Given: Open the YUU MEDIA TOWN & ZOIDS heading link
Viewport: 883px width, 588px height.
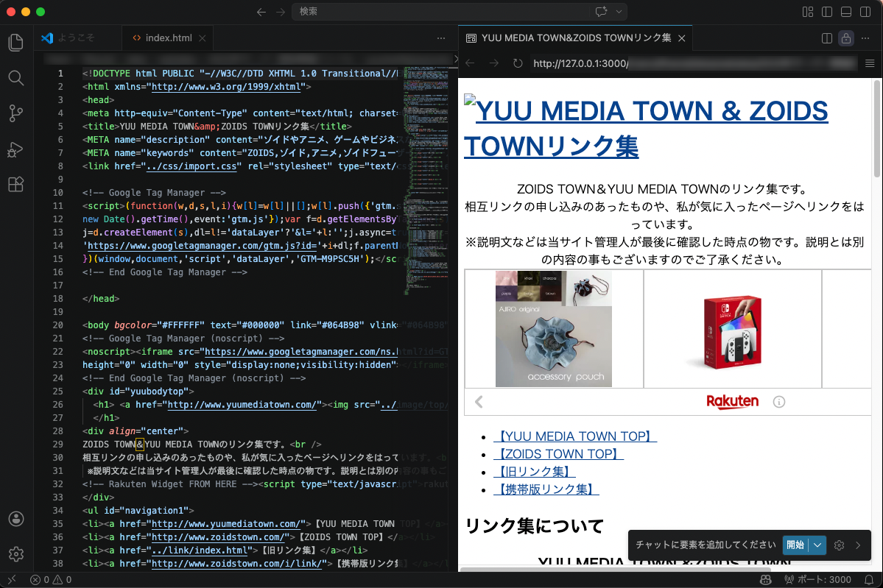Looking at the screenshot, I should pyautogui.click(x=646, y=128).
